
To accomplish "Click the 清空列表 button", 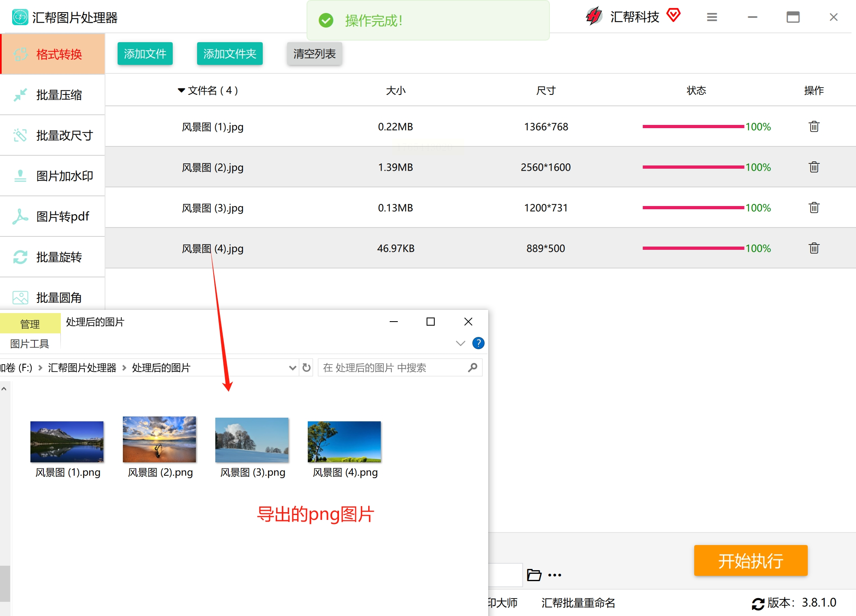I will (x=314, y=54).
